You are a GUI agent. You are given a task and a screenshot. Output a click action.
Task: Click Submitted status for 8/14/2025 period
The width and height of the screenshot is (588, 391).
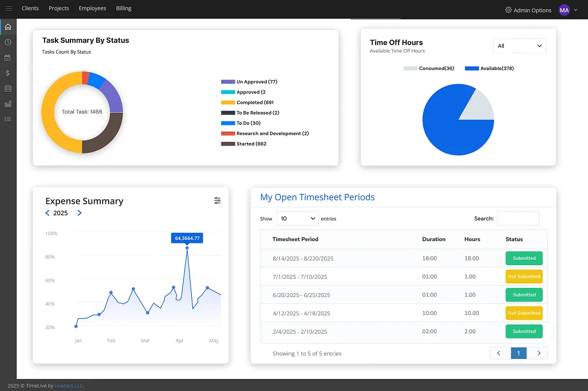(x=524, y=258)
